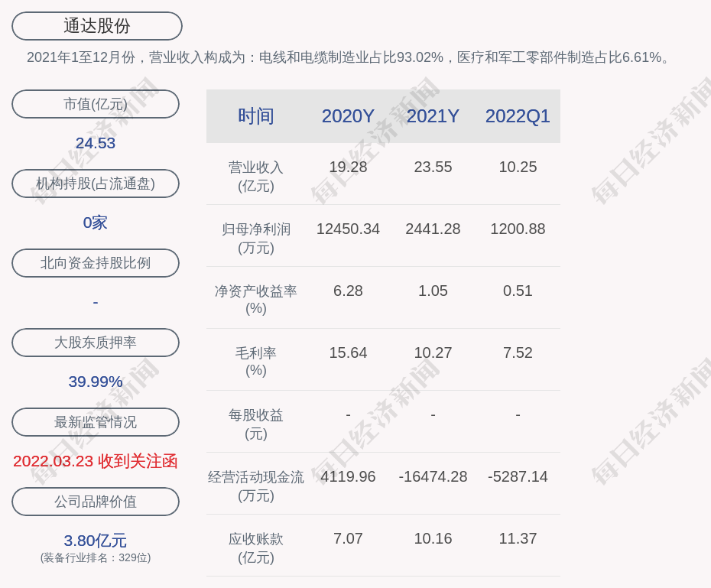The height and width of the screenshot is (588, 711).
Task: Click the 39.99% pledge rate value
Action: [x=96, y=382]
